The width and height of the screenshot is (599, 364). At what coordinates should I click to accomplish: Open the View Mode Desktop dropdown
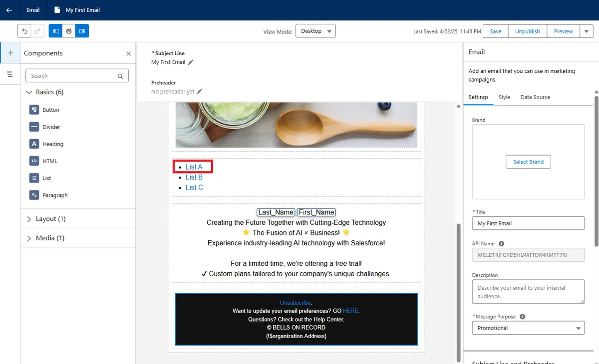click(x=315, y=31)
